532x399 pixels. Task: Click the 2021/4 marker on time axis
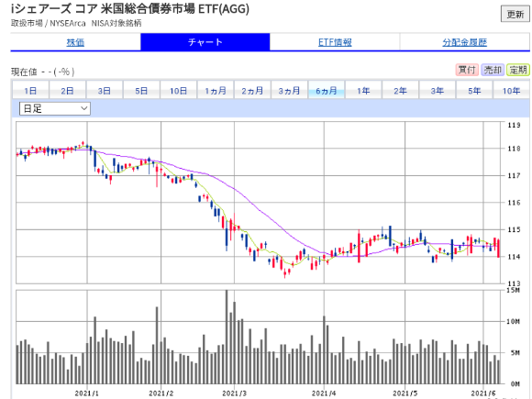[x=324, y=393]
